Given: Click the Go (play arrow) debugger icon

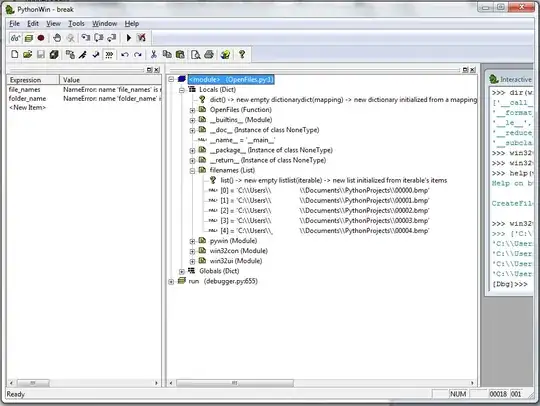Looking at the screenshot, I should coord(128,38).
